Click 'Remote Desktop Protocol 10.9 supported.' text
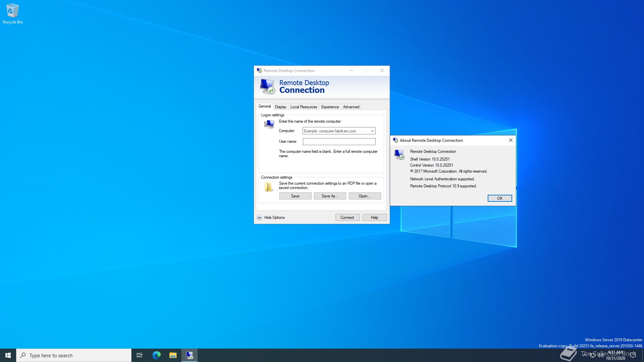 coord(443,186)
